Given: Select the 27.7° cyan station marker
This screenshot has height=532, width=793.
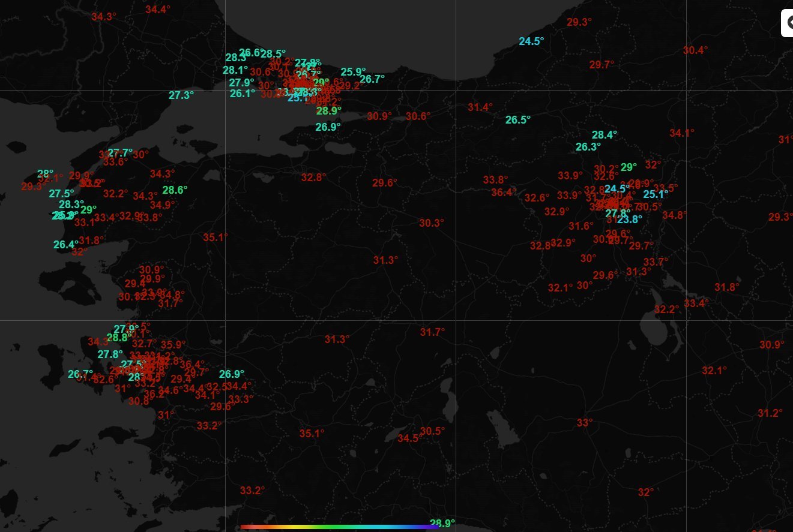Looking at the screenshot, I should [120, 153].
